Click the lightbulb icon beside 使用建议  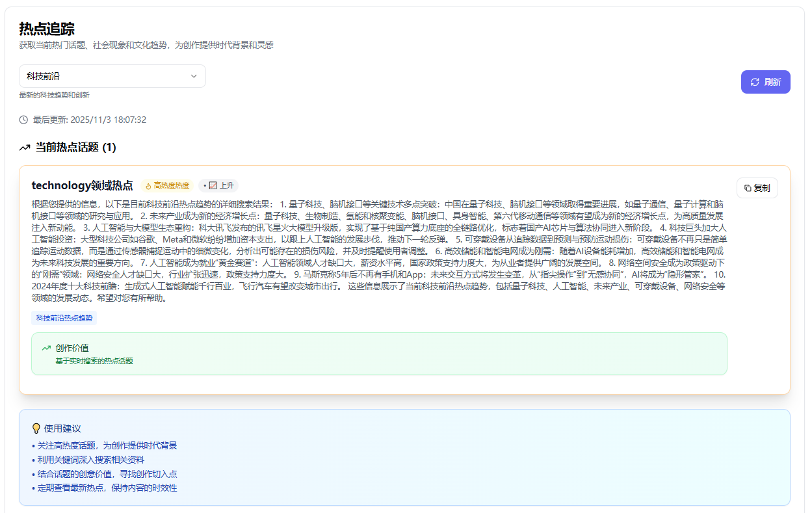(36, 428)
